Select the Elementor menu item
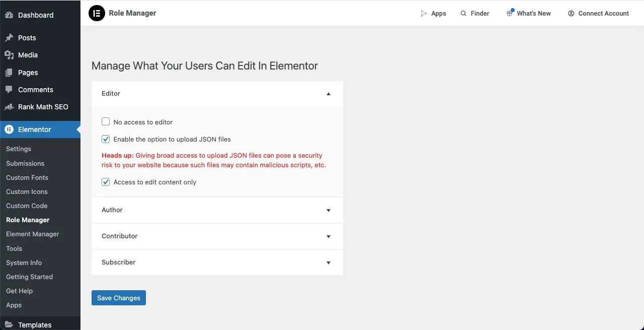 (40, 129)
